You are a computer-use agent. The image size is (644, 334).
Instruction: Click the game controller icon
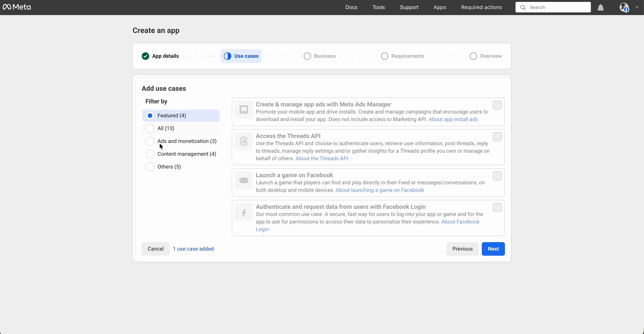[244, 180]
